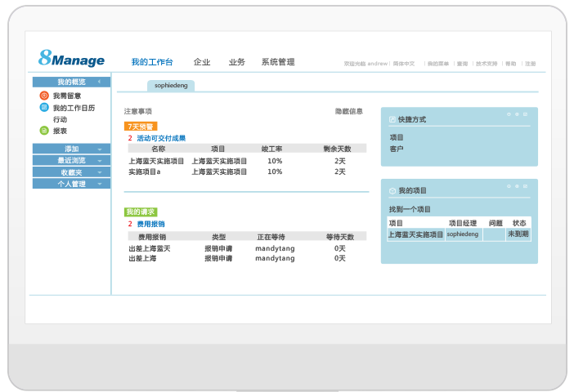574x392 pixels.
Task: Open the 活动可交付成果 link
Action: 161,138
